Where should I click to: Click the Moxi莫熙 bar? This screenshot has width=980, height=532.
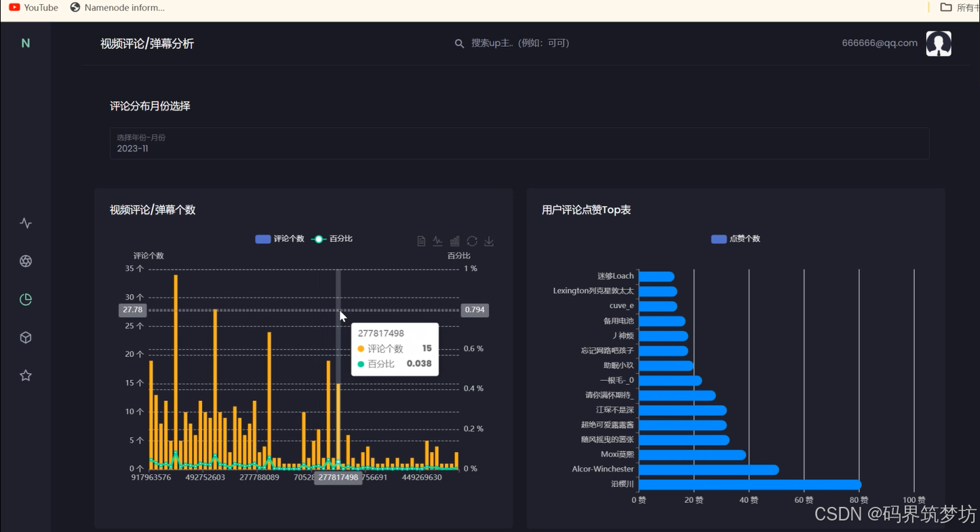click(692, 455)
